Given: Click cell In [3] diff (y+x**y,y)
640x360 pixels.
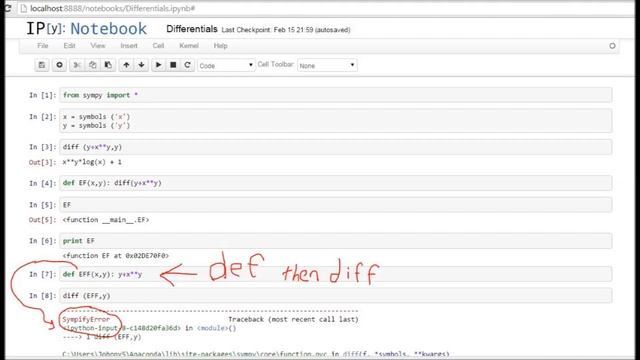Looking at the screenshot, I should tap(336, 147).
